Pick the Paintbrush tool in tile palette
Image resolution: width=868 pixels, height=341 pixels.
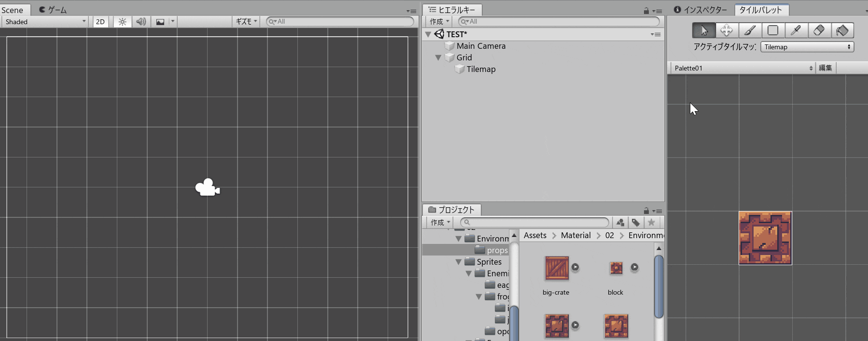pyautogui.click(x=750, y=30)
